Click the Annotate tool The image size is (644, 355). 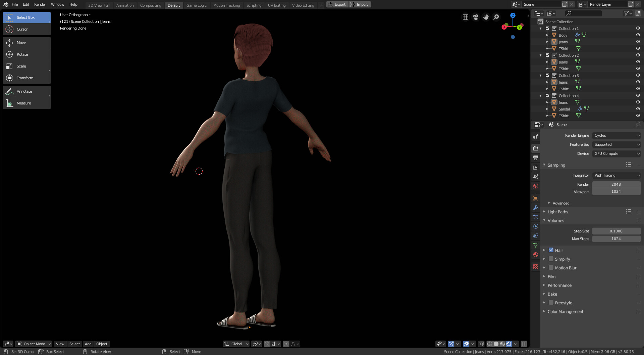[24, 91]
